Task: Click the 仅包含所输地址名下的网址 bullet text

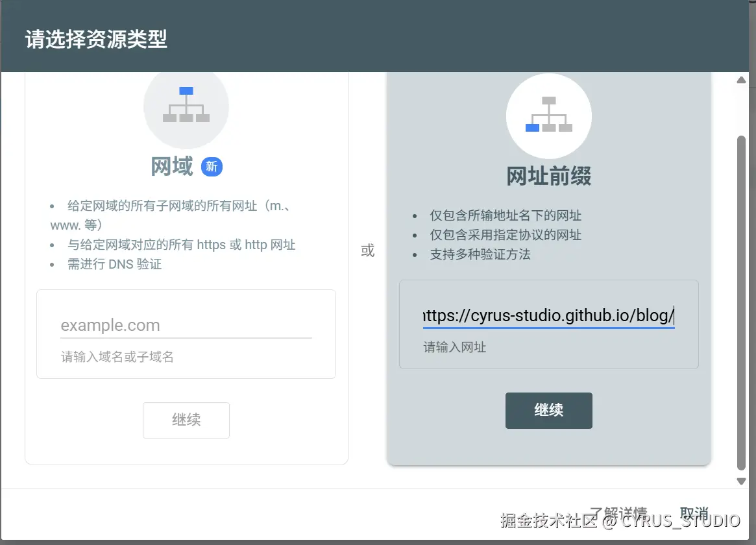Action: 506,215
